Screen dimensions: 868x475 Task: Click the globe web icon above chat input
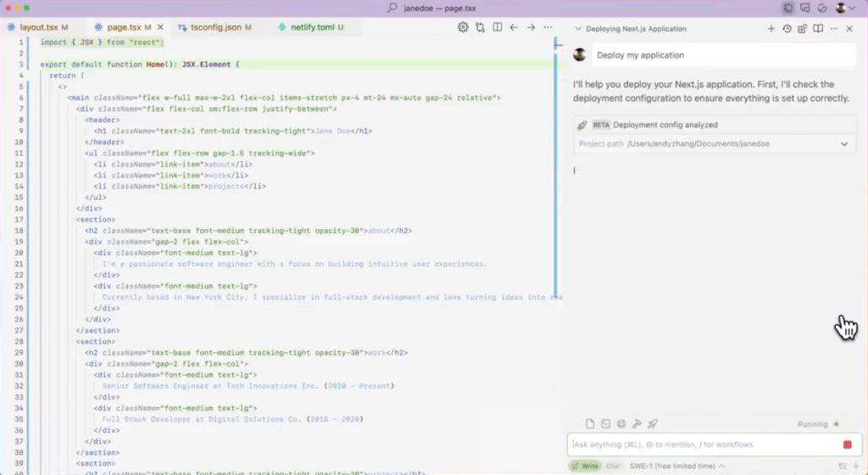[x=621, y=424]
